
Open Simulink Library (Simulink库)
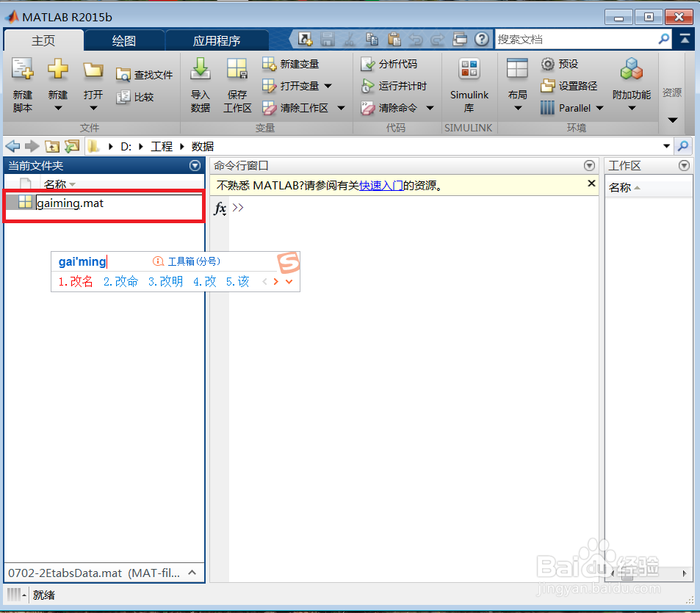[469, 84]
